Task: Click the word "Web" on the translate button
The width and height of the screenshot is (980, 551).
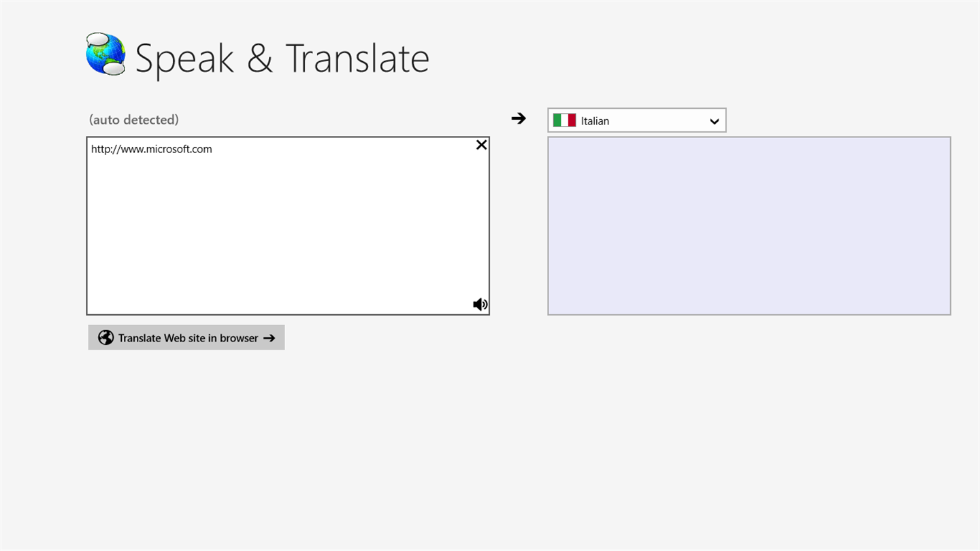Action: pyautogui.click(x=174, y=338)
